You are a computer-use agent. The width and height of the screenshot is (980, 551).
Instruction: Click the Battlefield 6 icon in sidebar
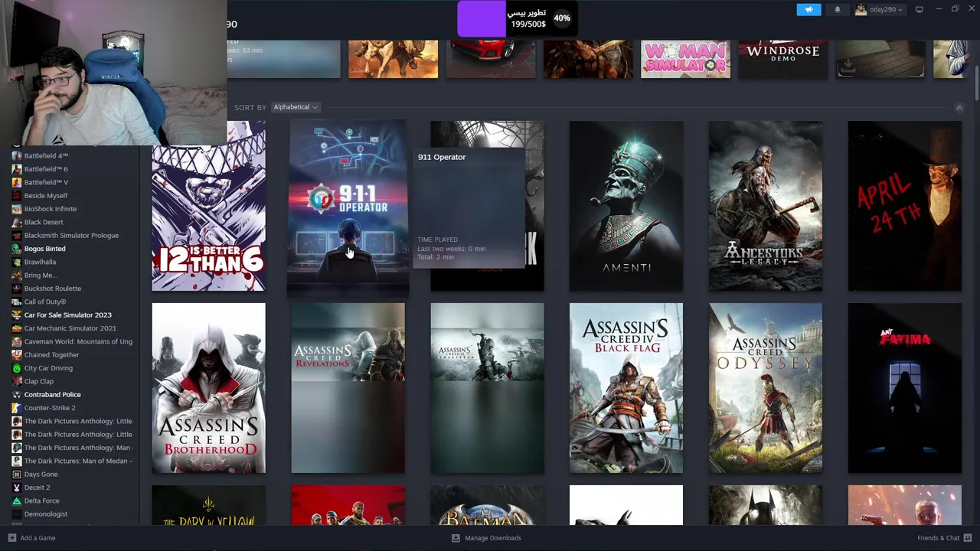(x=17, y=169)
